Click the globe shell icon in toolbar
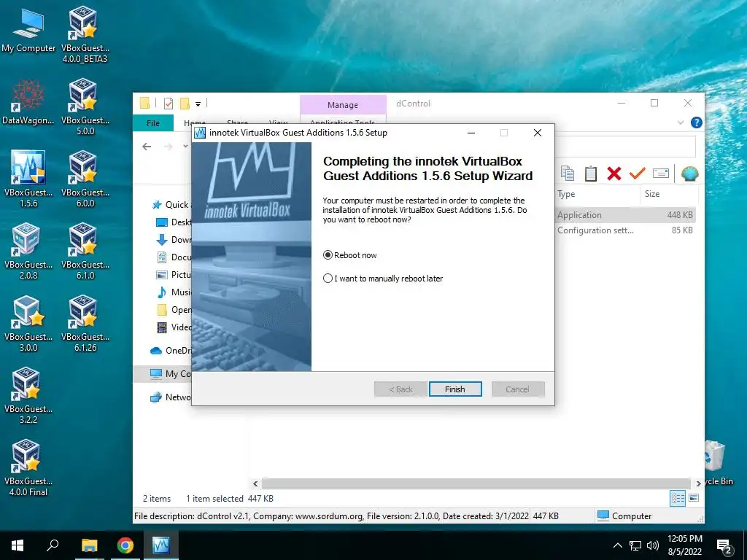 click(x=689, y=174)
